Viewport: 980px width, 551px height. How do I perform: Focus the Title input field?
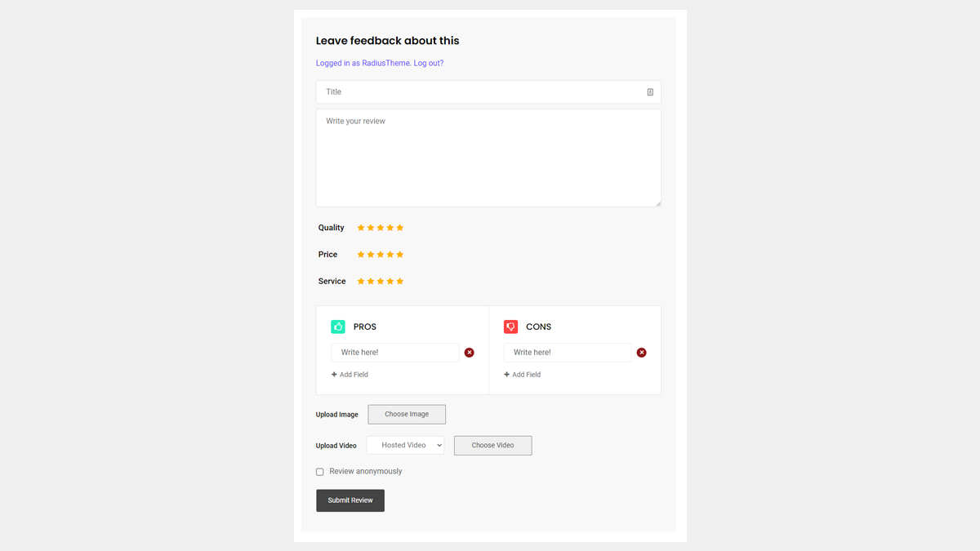(x=488, y=92)
